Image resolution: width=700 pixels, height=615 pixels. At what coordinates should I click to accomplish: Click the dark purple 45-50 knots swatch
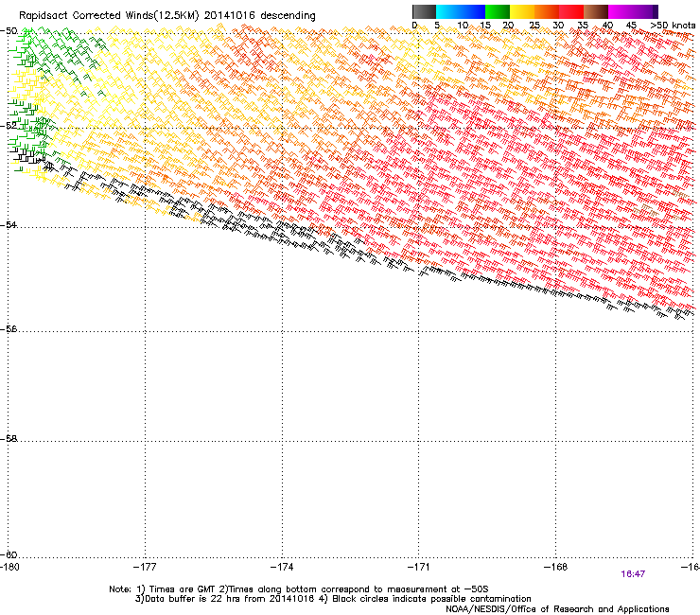(645, 11)
